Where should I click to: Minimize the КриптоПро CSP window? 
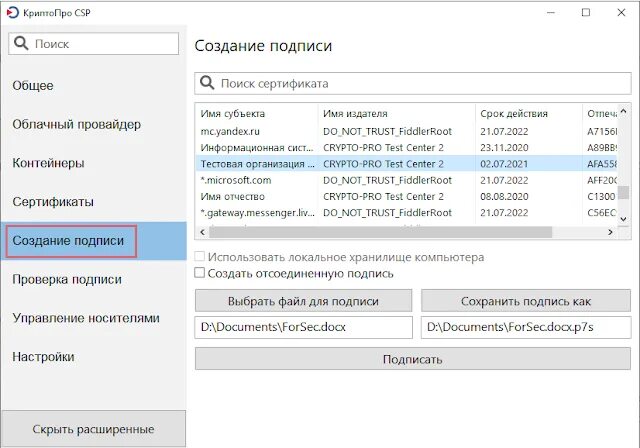tap(551, 13)
